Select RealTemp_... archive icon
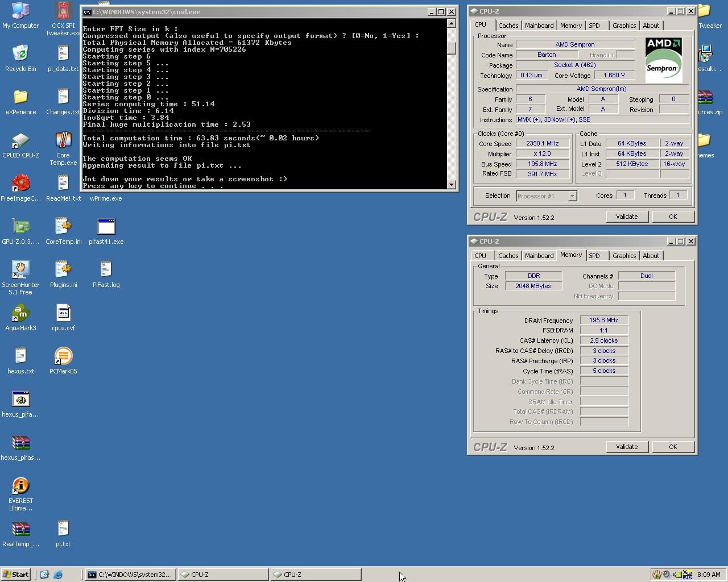728x582 pixels. [20, 533]
